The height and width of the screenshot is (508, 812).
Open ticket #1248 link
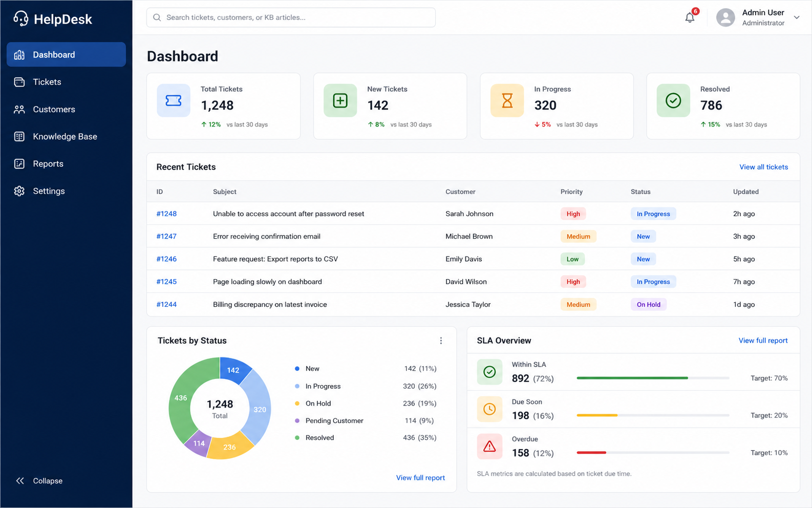[x=166, y=214]
